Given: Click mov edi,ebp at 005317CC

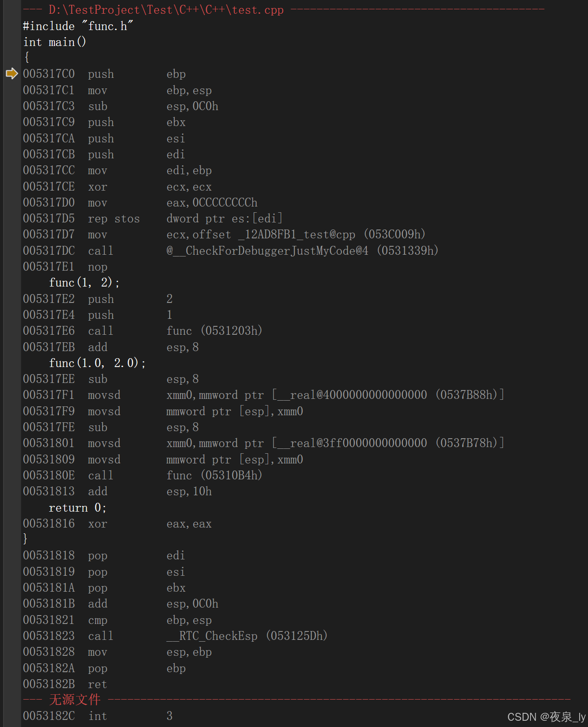Looking at the screenshot, I should click(x=117, y=170).
